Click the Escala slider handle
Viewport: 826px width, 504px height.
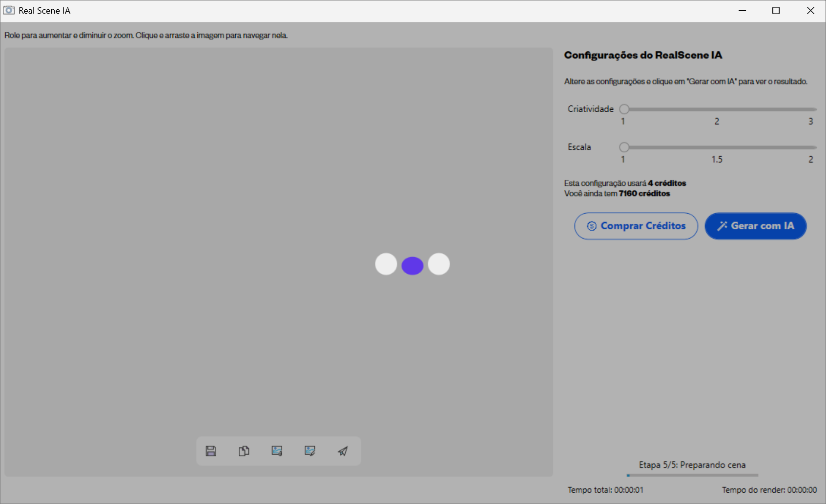(x=624, y=147)
